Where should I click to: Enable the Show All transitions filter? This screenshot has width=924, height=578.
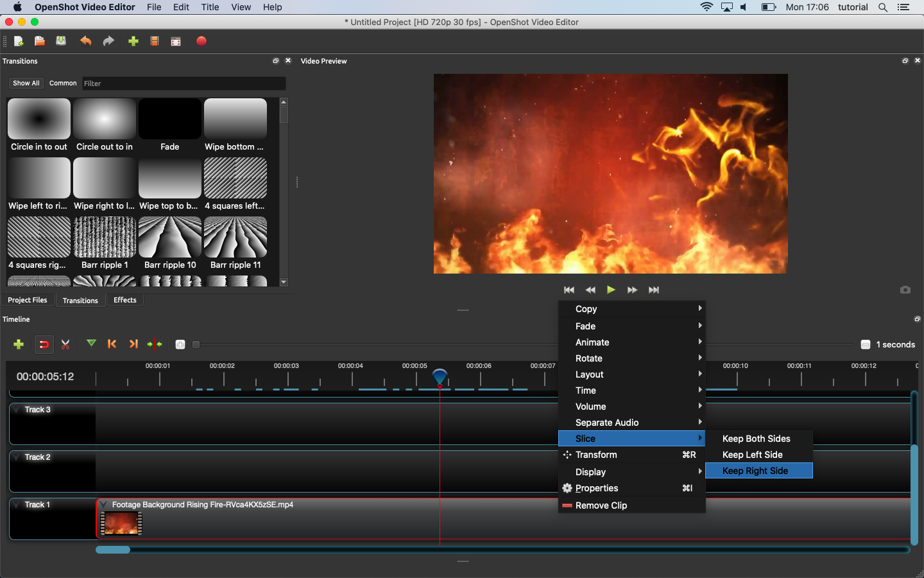click(26, 83)
